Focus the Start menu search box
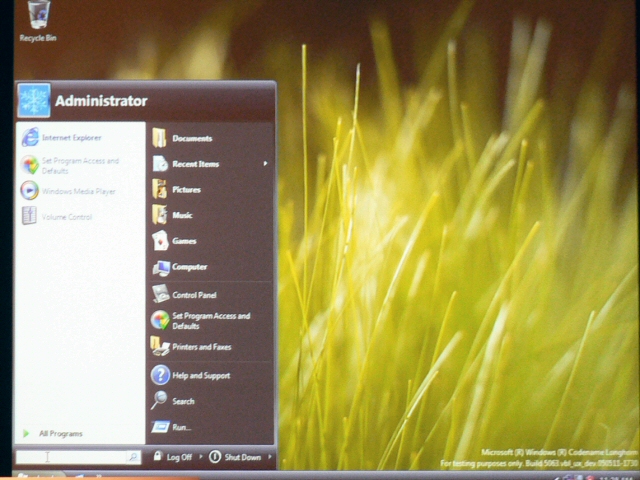Image resolution: width=640 pixels, height=480 pixels. click(71, 457)
